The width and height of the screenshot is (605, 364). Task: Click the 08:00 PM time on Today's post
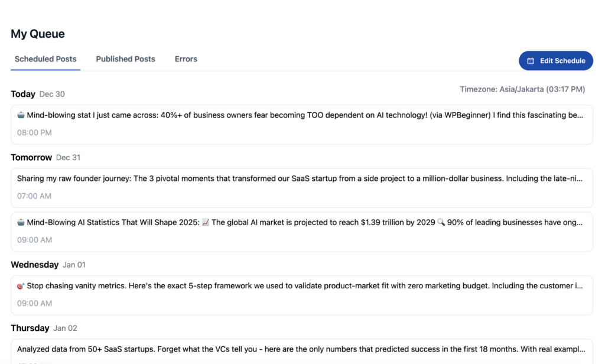[34, 132]
